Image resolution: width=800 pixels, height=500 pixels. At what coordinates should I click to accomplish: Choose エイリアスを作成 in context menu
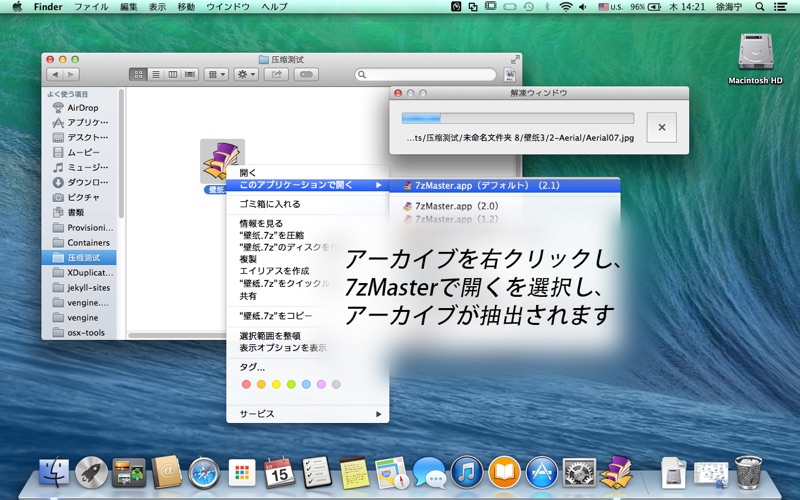307,271
